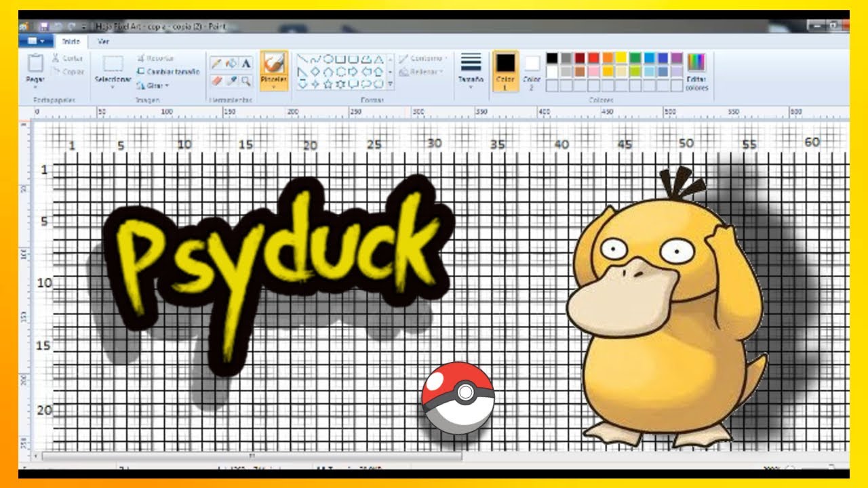Pick the orange color swatch
The image size is (868, 488).
[x=608, y=58]
